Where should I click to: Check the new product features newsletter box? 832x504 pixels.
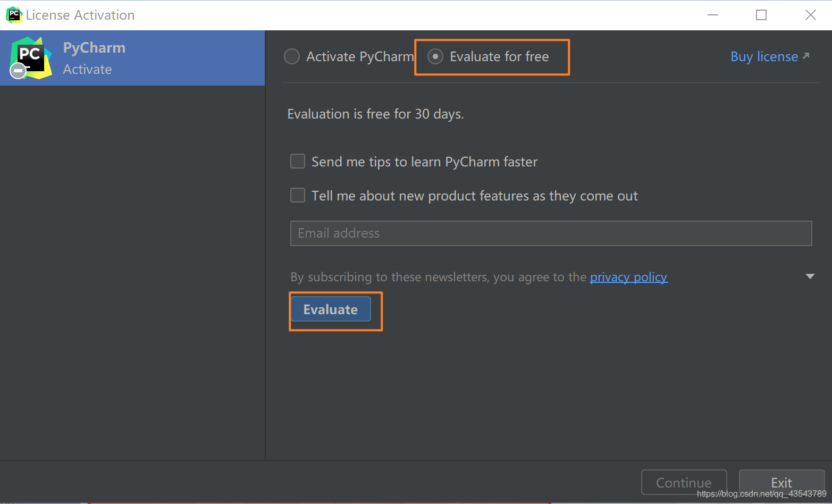click(298, 195)
